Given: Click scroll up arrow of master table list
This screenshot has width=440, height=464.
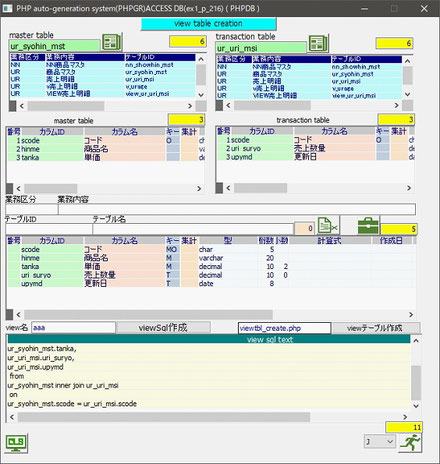Looking at the screenshot, I should click(x=201, y=59).
